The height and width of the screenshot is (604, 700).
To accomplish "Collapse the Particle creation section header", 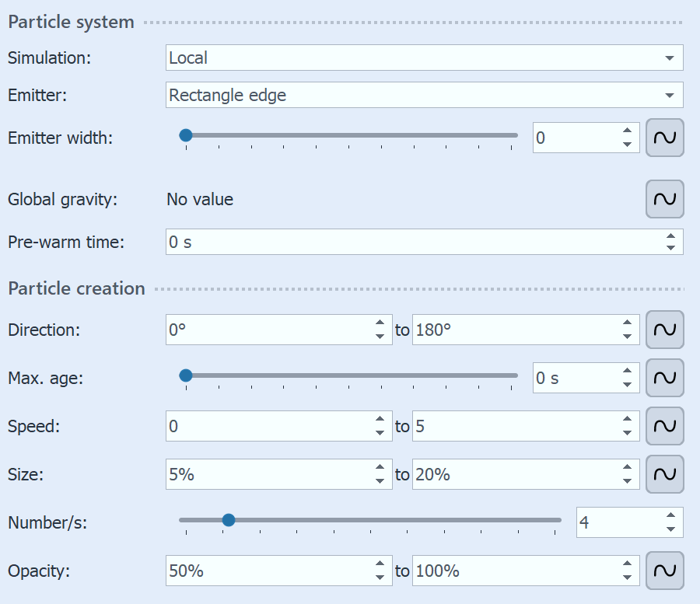I will coord(75,288).
